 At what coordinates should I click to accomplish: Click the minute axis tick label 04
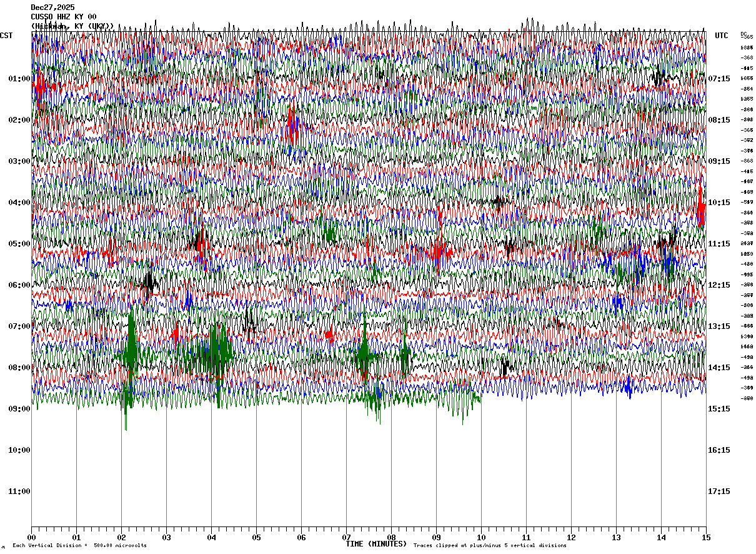pyautogui.click(x=211, y=537)
